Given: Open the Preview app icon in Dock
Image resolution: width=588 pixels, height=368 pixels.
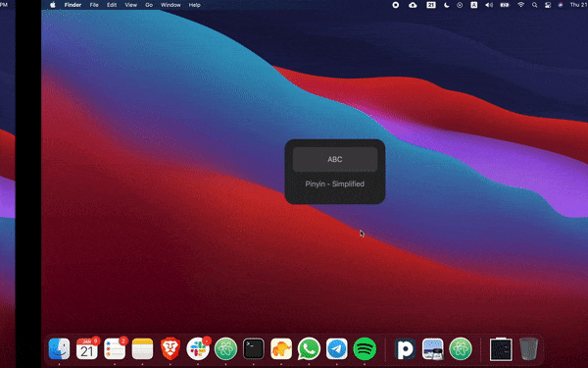Looking at the screenshot, I should coord(433,348).
